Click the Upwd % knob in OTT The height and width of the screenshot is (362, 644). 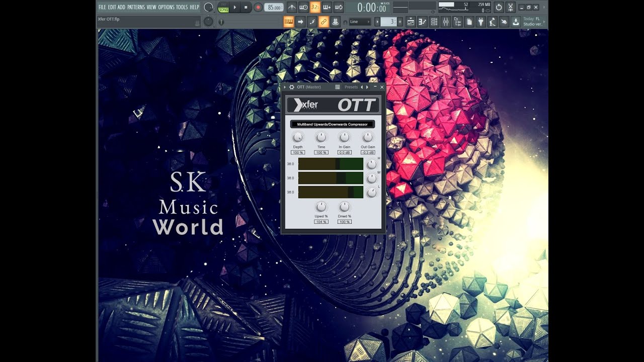click(321, 207)
